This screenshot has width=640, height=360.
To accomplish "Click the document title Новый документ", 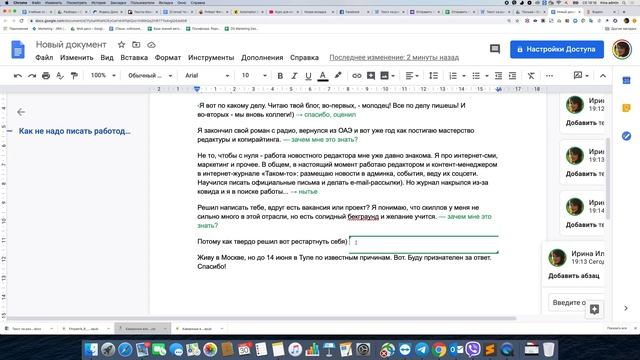I will 71,44.
